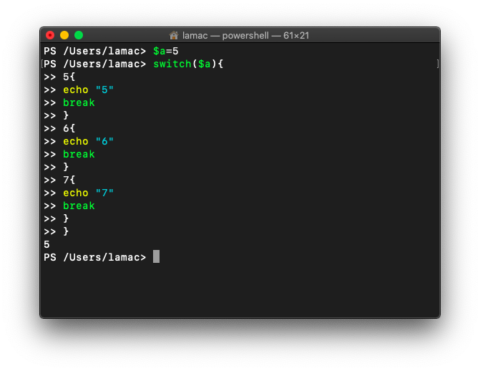Click the echo "6" command line
Screen dimensions: 480x371
tap(88, 141)
